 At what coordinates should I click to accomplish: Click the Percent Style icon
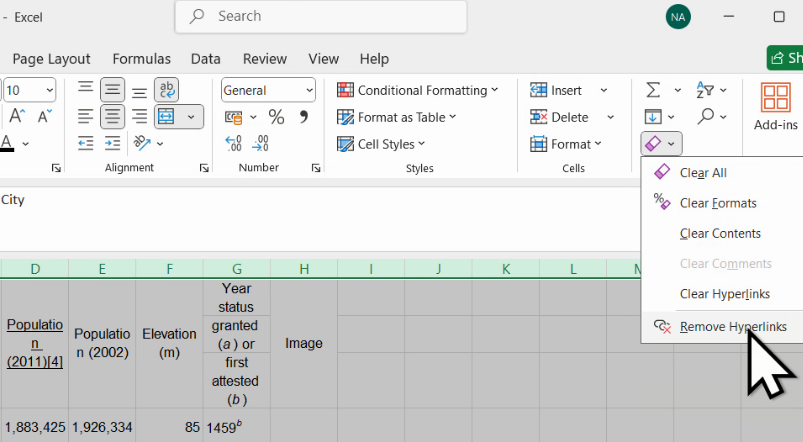pyautogui.click(x=276, y=117)
